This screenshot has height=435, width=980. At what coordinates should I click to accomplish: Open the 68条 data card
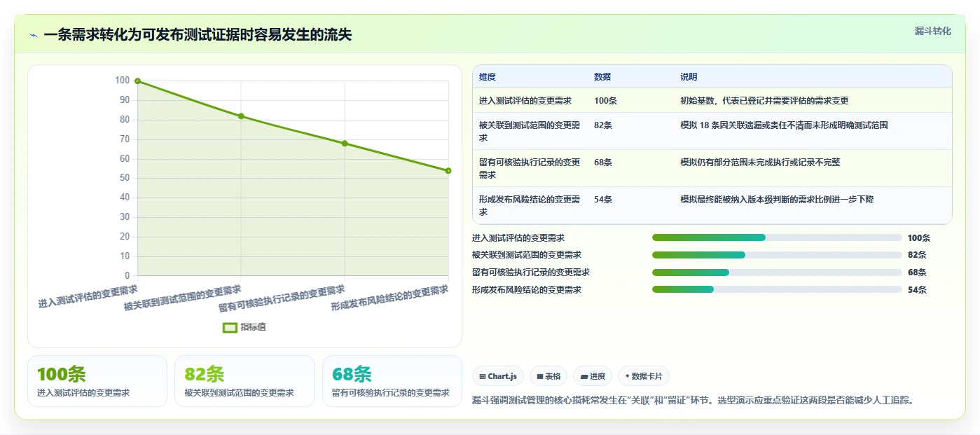[392, 381]
